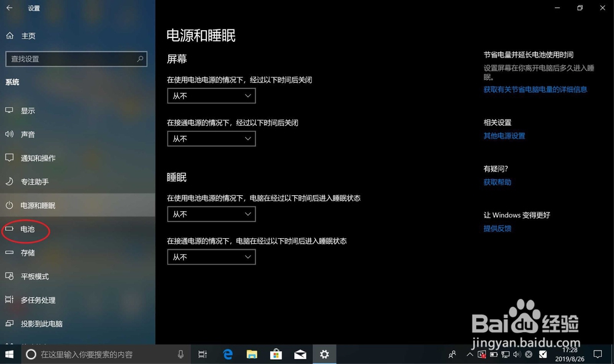Expand the sleep-on-battery 从不 dropdown

[x=211, y=214]
